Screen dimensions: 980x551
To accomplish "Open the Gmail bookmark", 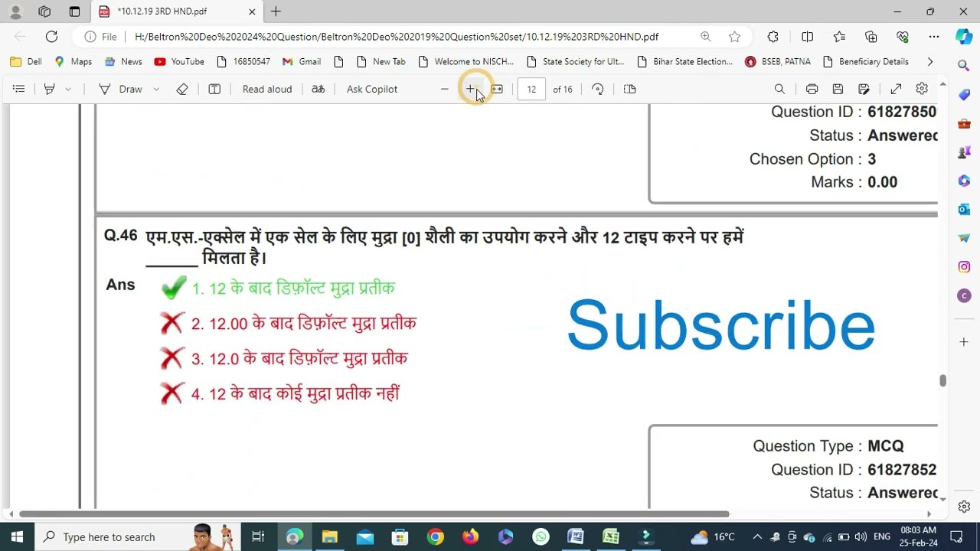I will pos(302,61).
